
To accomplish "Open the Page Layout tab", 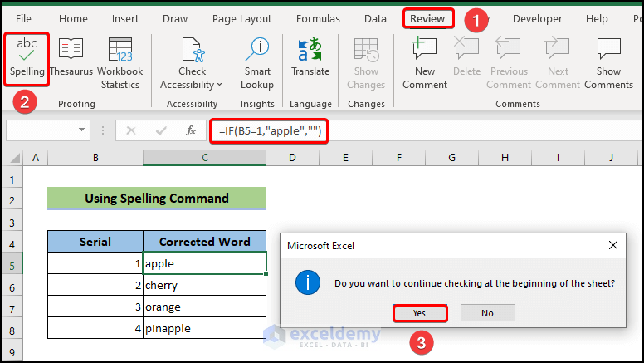I will point(242,19).
